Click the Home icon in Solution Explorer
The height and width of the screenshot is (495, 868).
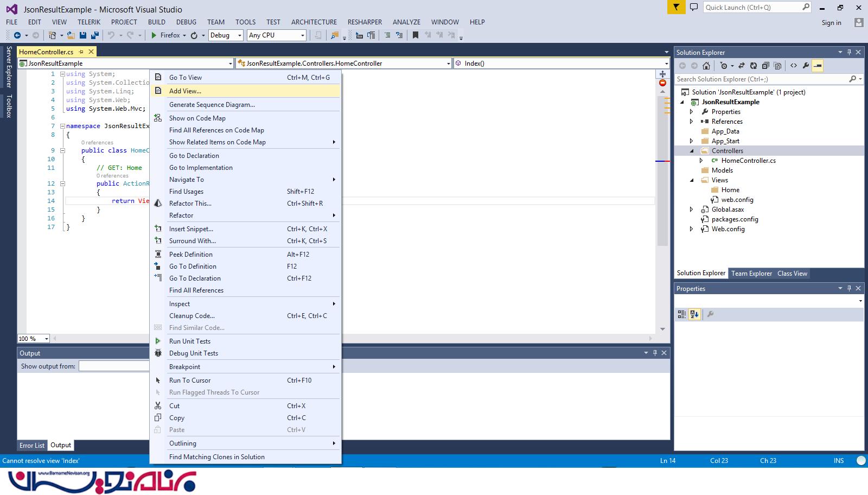[x=706, y=66]
